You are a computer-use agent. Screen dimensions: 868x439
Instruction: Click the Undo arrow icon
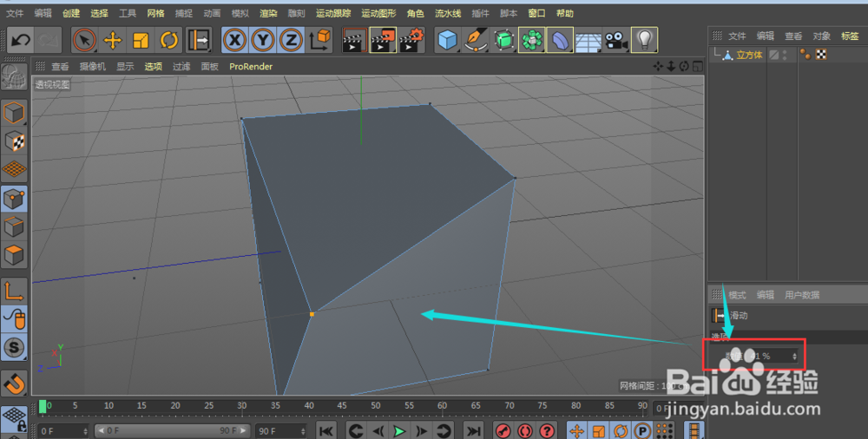pos(21,41)
